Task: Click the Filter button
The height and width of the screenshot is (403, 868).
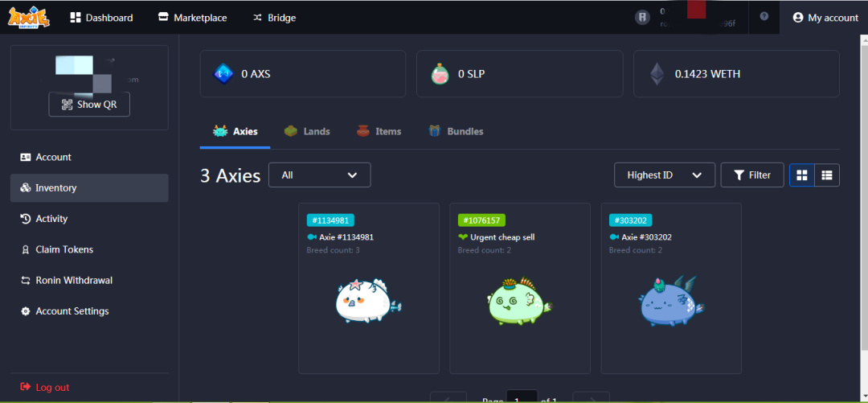Action: coord(751,175)
